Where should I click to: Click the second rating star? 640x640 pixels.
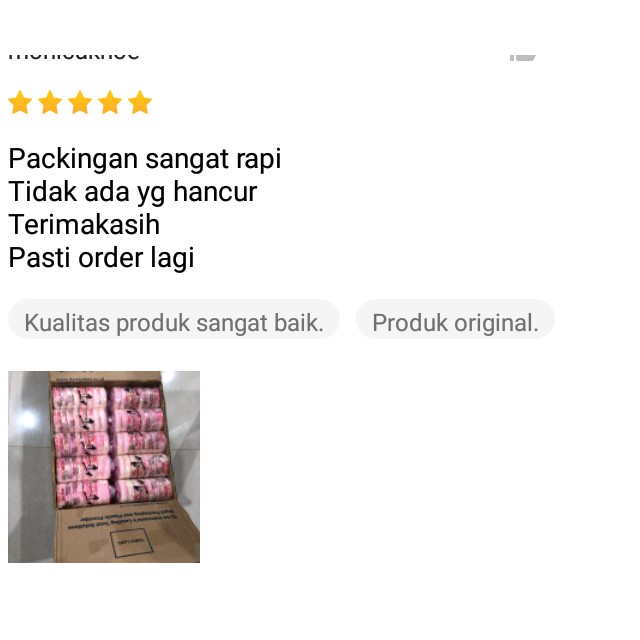tap(50, 102)
